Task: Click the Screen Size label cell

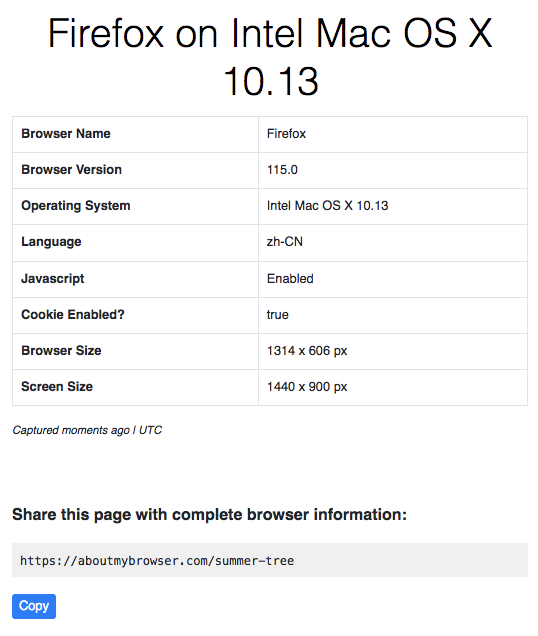Action: click(135, 387)
